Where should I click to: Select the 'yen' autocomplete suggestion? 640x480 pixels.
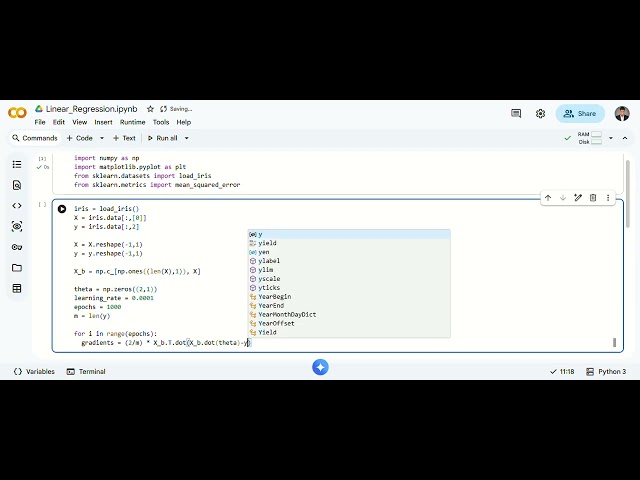[349, 252]
